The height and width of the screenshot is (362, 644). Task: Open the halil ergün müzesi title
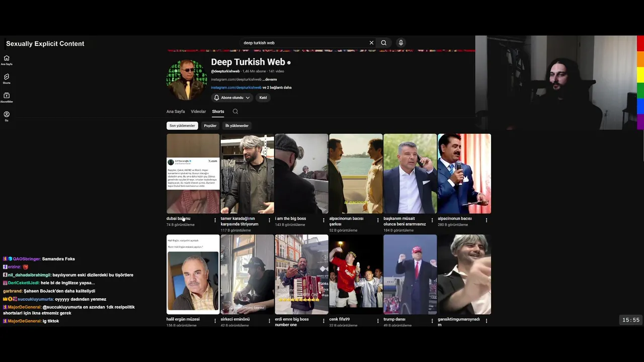[x=183, y=319]
